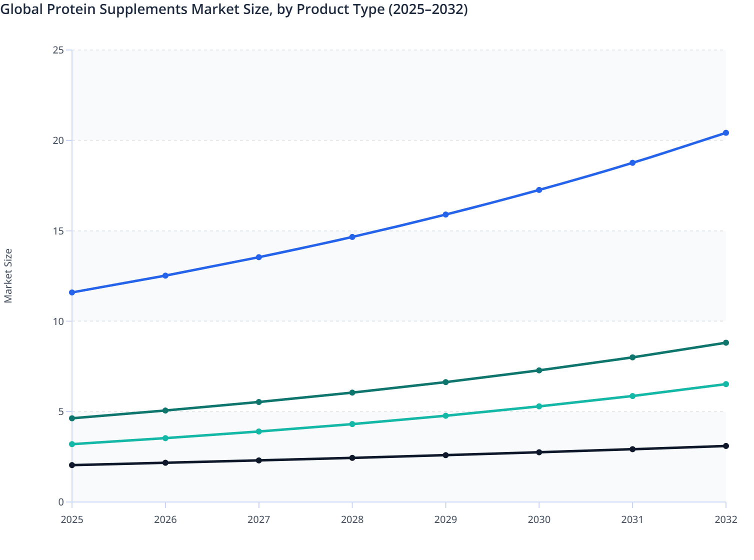This screenshot has height=560, width=754.
Task: Click the 2032 x-axis label
Action: tap(726, 520)
